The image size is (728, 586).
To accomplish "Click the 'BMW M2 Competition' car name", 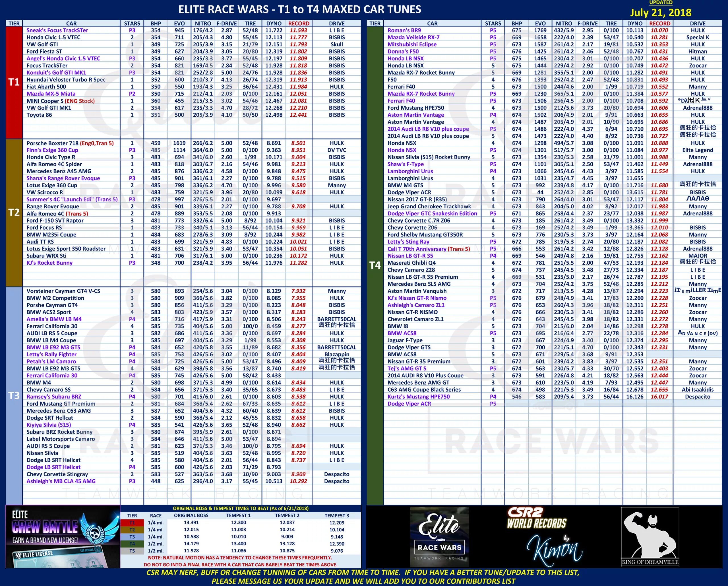I will 55,298.
